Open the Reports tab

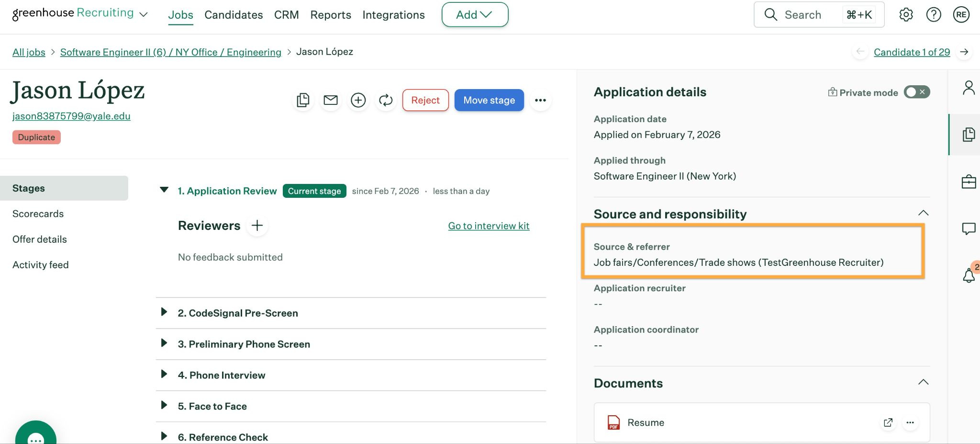(331, 15)
